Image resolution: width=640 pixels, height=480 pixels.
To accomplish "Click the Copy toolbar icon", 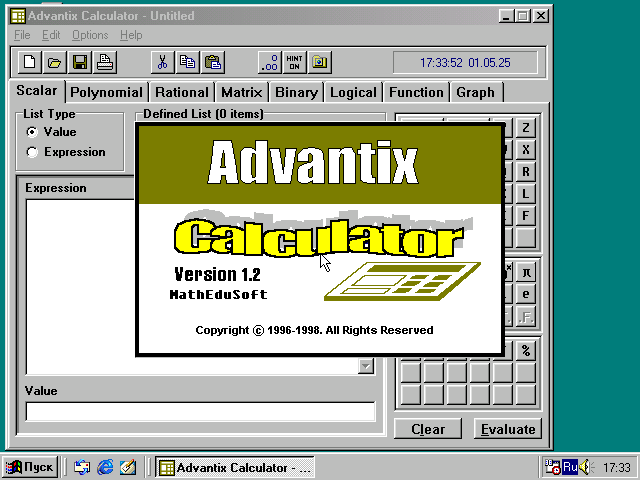I will 187,62.
